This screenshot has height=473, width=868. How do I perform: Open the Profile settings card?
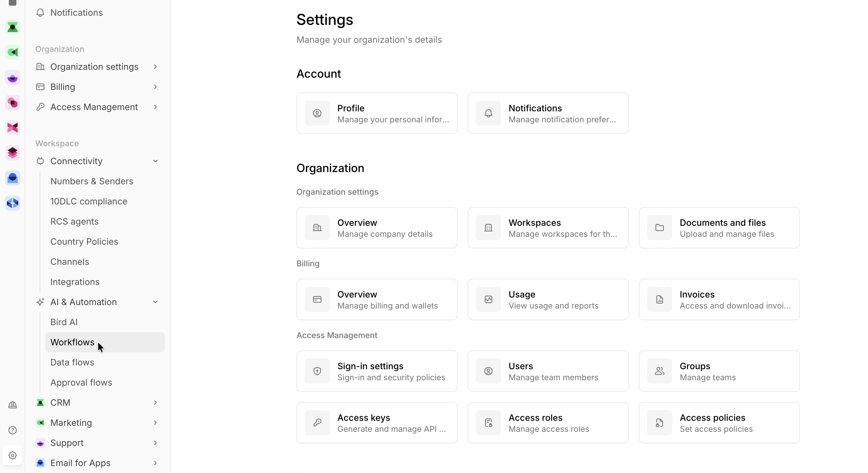[377, 114]
